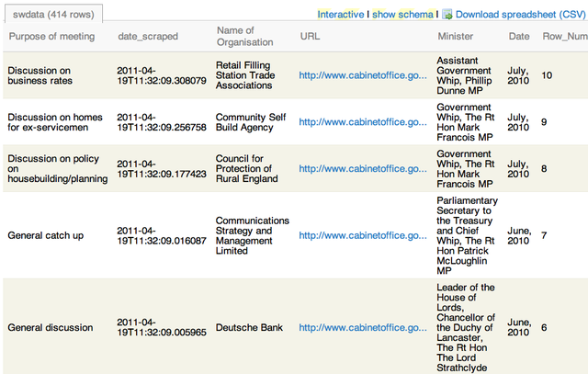This screenshot has height=374, width=588.
Task: Click the Date column header
Action: tap(519, 37)
